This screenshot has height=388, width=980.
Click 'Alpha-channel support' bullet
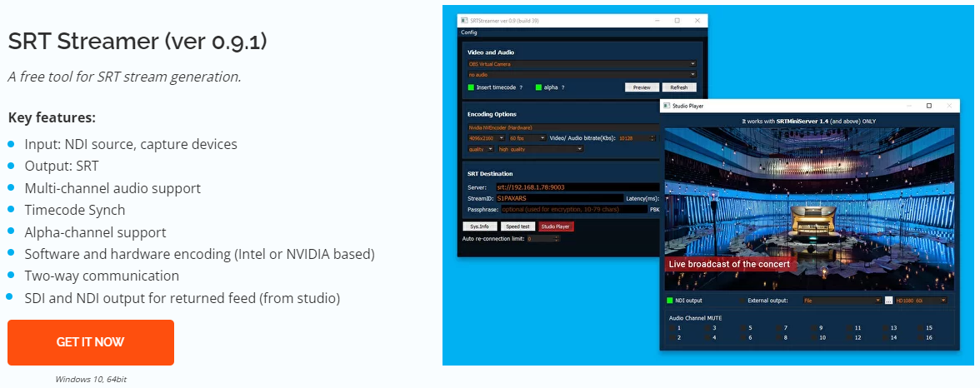point(95,232)
